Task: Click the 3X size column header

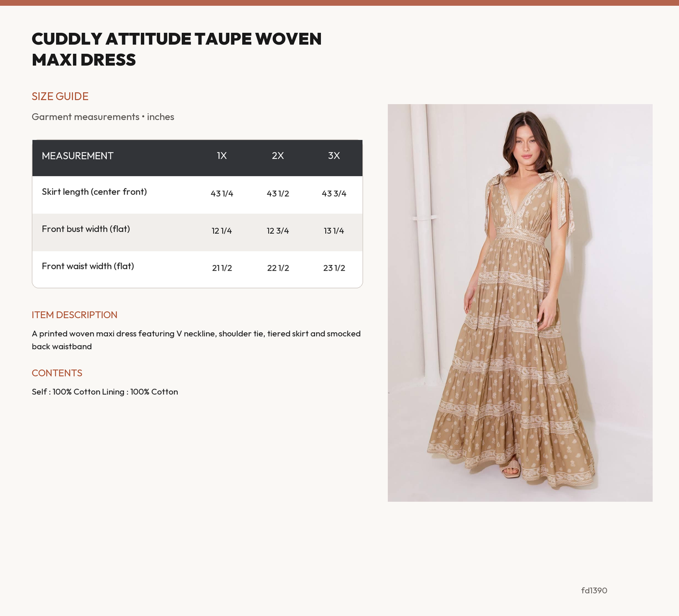Action: 334,156
